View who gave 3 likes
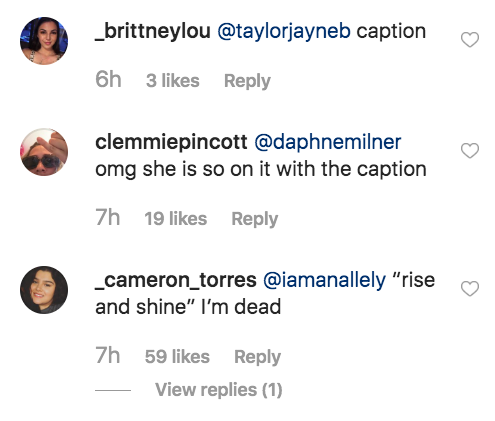This screenshot has height=421, width=495. pos(173,81)
